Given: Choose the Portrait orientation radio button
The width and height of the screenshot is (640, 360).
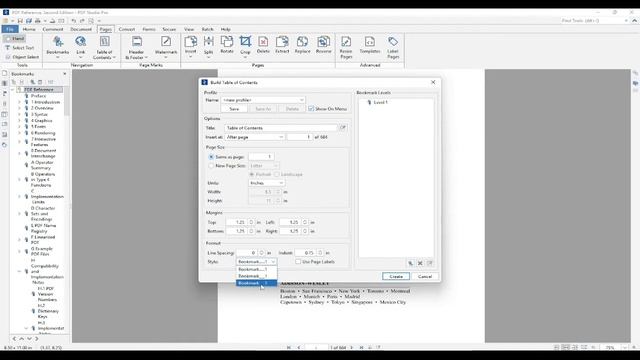Looking at the screenshot, I should (252, 174).
